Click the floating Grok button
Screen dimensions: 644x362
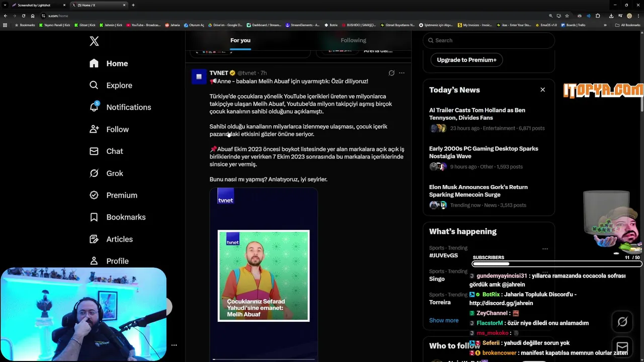(x=622, y=322)
